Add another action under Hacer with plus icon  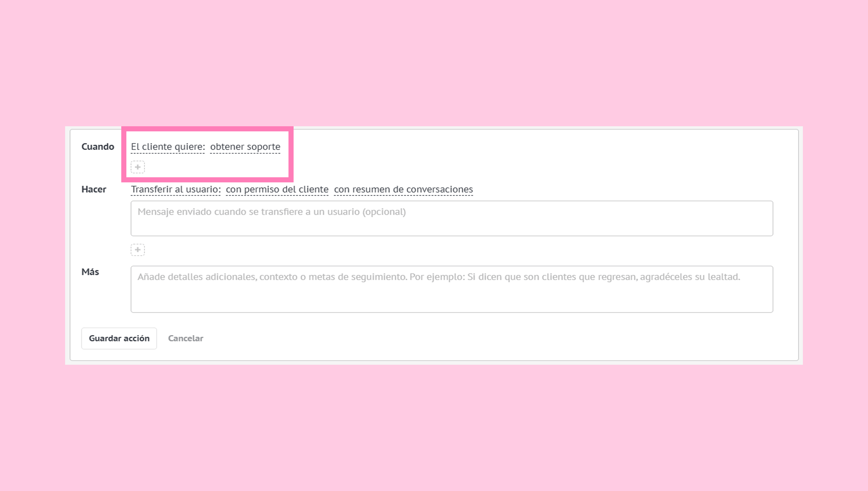point(138,250)
